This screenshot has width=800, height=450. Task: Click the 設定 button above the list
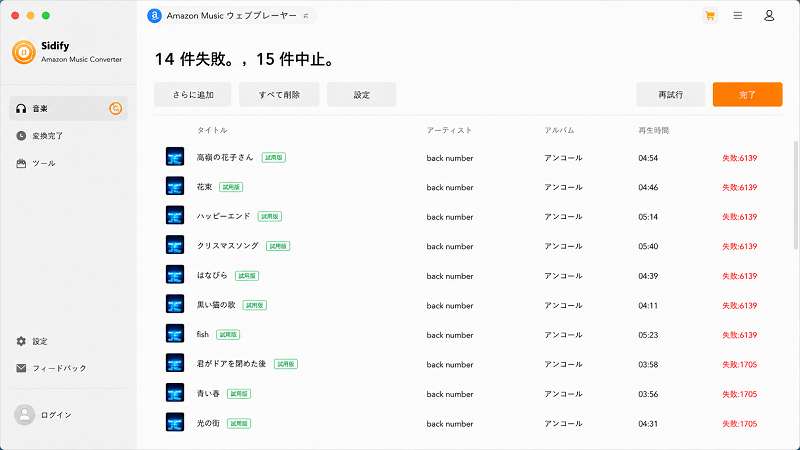[x=361, y=94]
